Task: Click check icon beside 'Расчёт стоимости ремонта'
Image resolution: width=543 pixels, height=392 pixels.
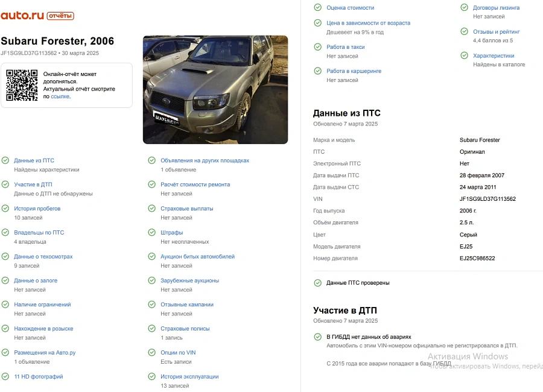Action: point(151,184)
